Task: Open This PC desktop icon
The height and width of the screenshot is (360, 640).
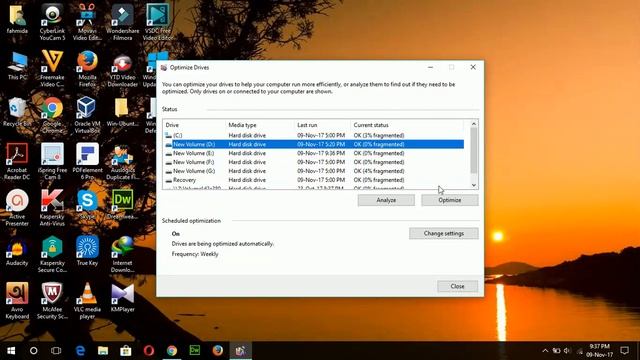Action: 17,65
